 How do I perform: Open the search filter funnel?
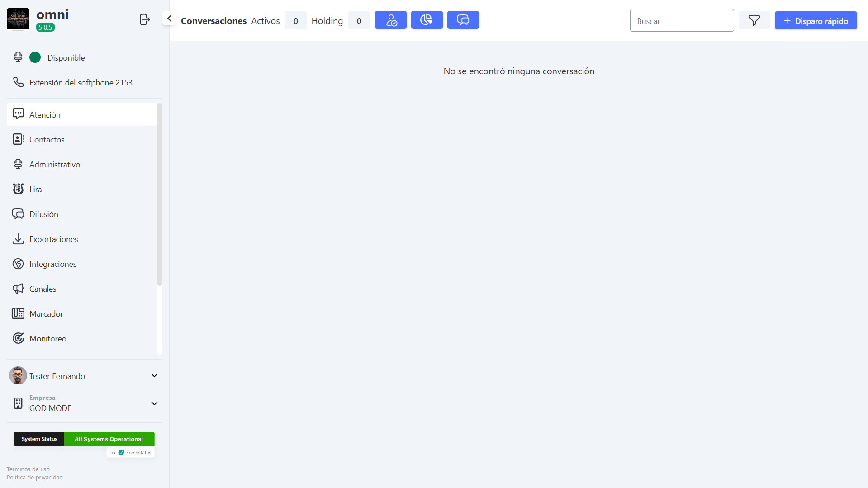[x=754, y=20]
